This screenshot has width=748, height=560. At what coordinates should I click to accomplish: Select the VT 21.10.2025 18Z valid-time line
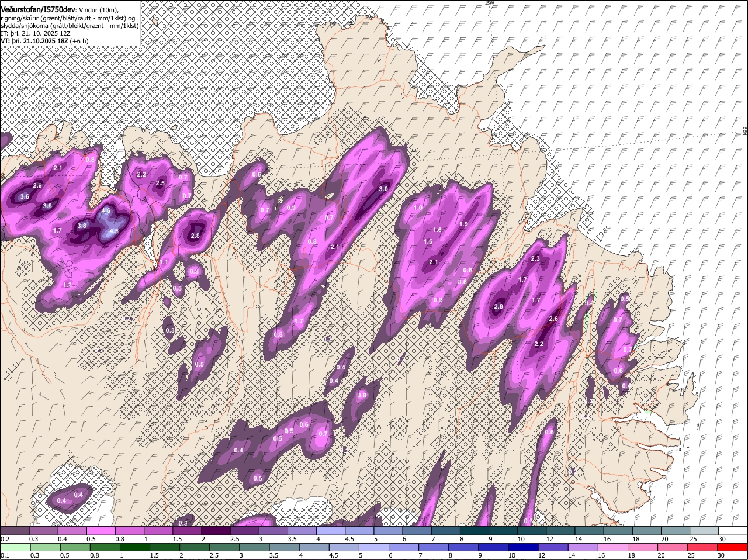point(44,41)
